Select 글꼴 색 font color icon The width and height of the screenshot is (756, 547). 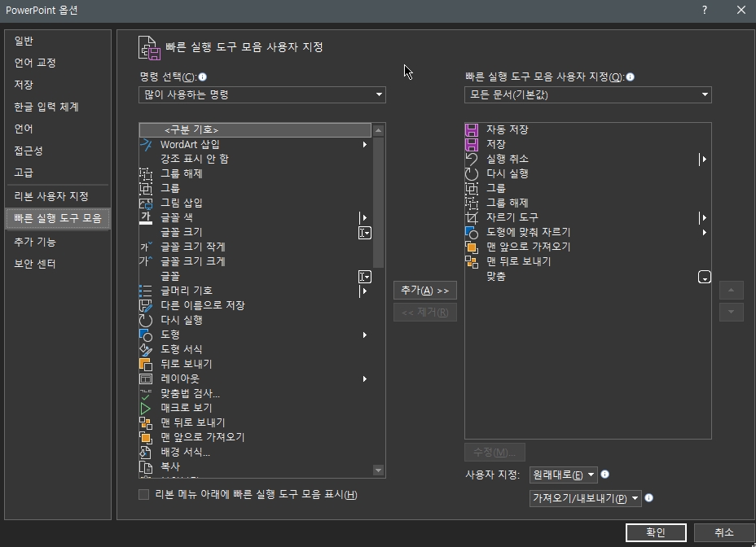(146, 218)
